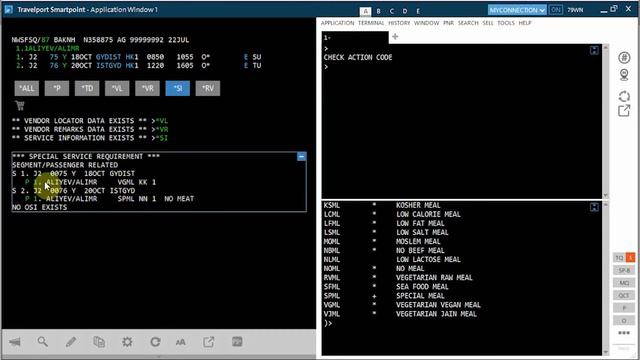Open the HISTORY menu
This screenshot has width=640, height=360.
(x=399, y=23)
